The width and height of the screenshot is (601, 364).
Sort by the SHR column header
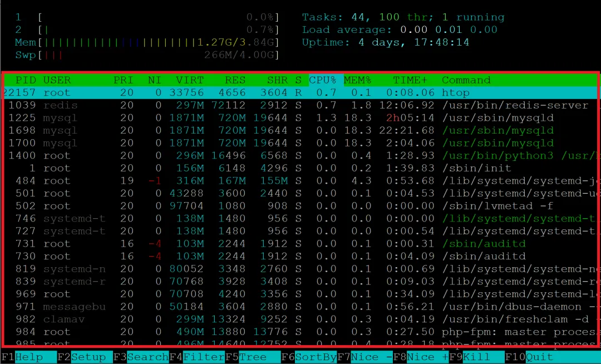[278, 80]
